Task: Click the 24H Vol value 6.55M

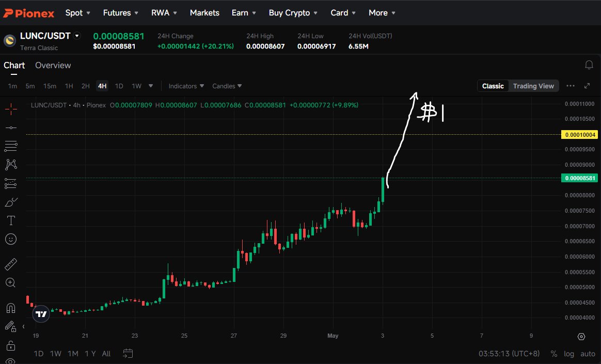Action: [x=358, y=46]
